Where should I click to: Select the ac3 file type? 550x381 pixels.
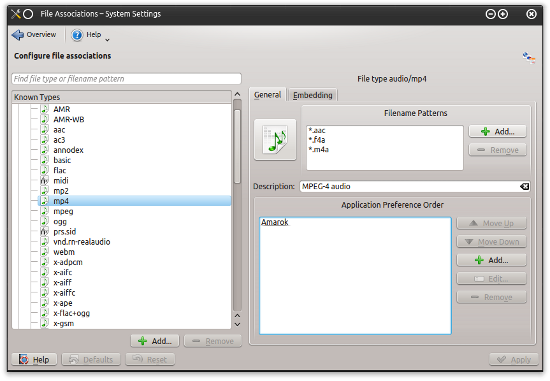[x=59, y=140]
